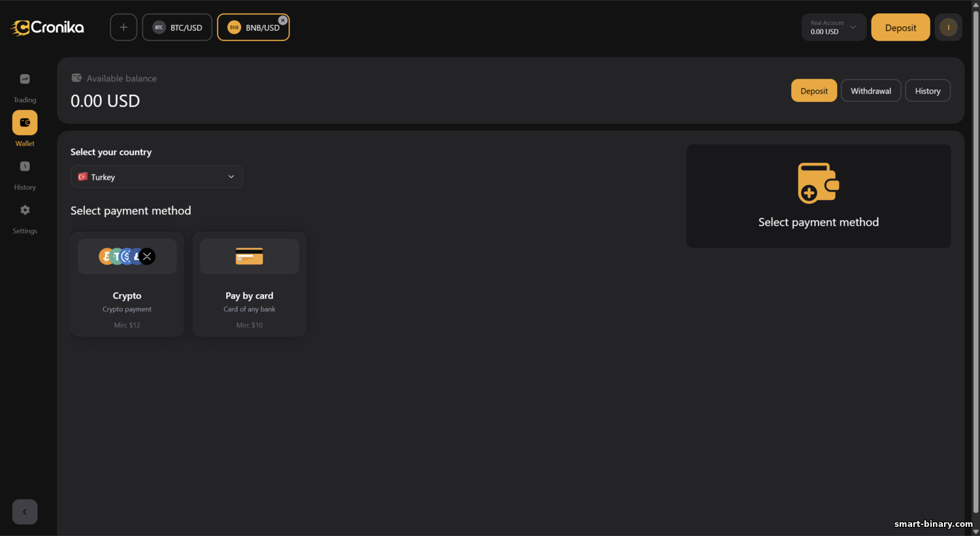Close the BNB/USD tab
This screenshot has width=980, height=536.
pos(283,20)
